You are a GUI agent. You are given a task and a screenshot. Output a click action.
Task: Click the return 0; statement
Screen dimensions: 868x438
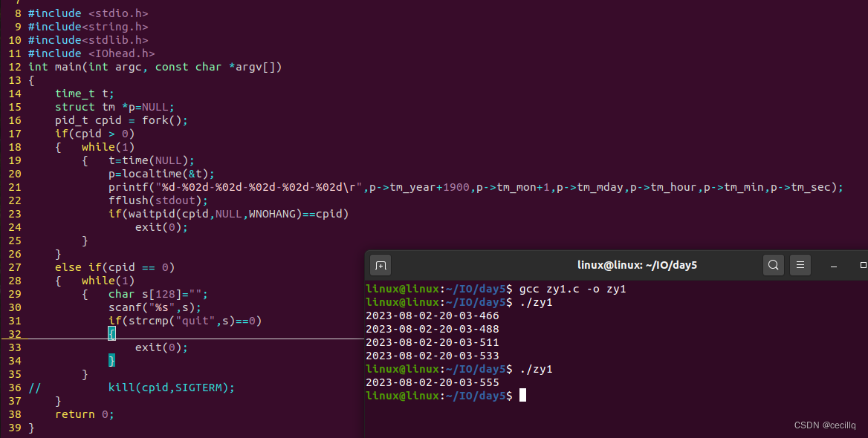click(84, 414)
